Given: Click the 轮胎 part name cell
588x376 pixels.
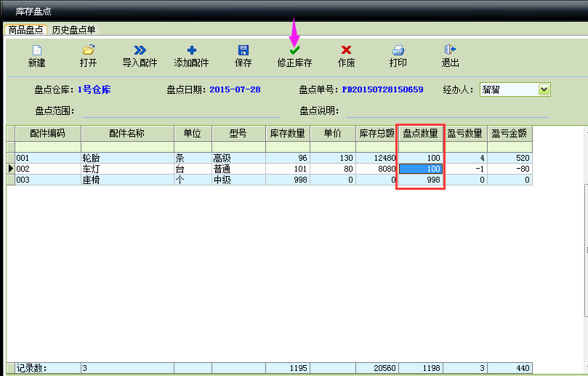Looking at the screenshot, I should tap(127, 158).
